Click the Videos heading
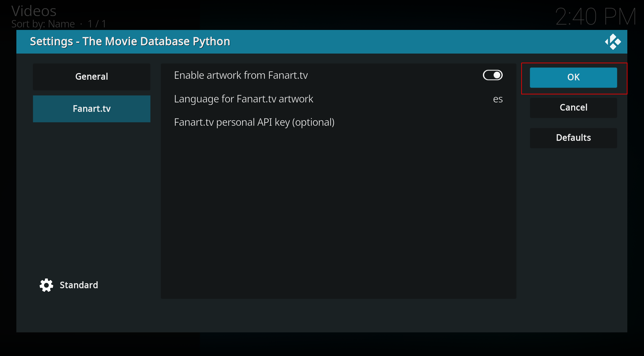Screen dimensions: 644x356 coord(34,11)
